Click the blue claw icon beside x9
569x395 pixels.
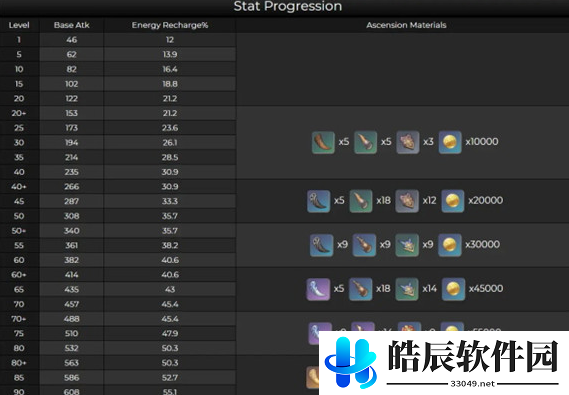click(322, 245)
